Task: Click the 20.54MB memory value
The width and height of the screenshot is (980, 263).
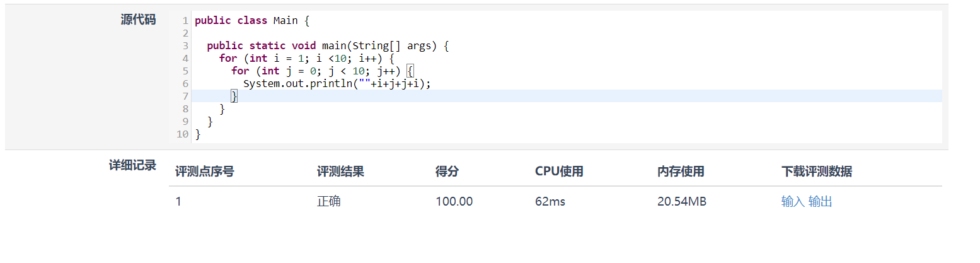Action: tap(682, 202)
